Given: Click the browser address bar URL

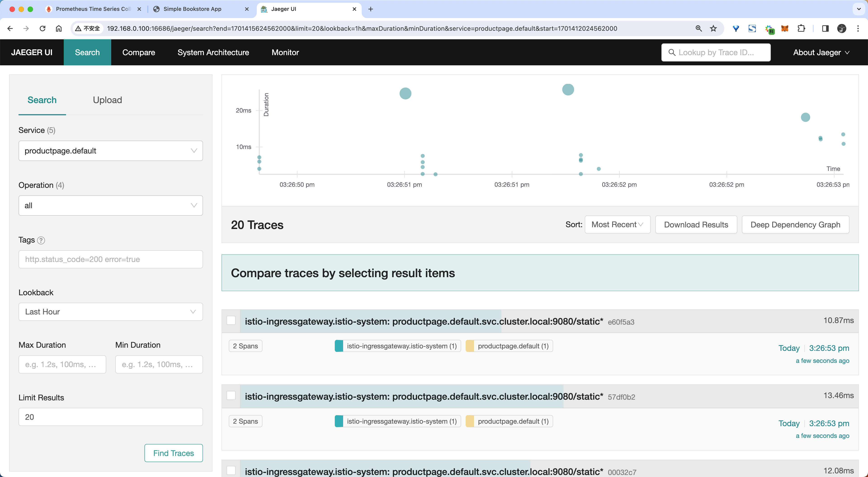Looking at the screenshot, I should point(362,29).
